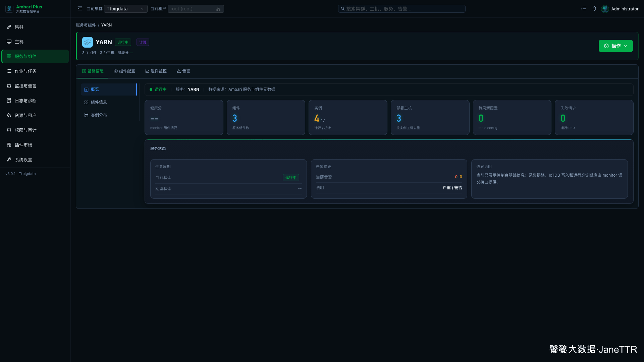Select 实例分布 in the side list

pos(109,115)
